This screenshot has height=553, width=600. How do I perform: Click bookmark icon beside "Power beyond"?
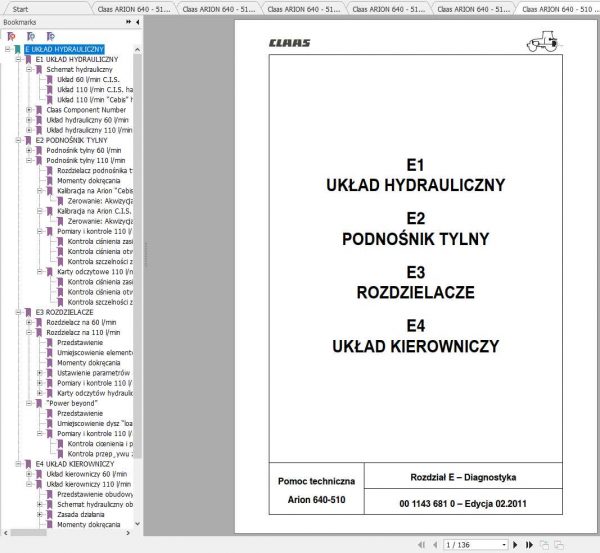pos(39,403)
